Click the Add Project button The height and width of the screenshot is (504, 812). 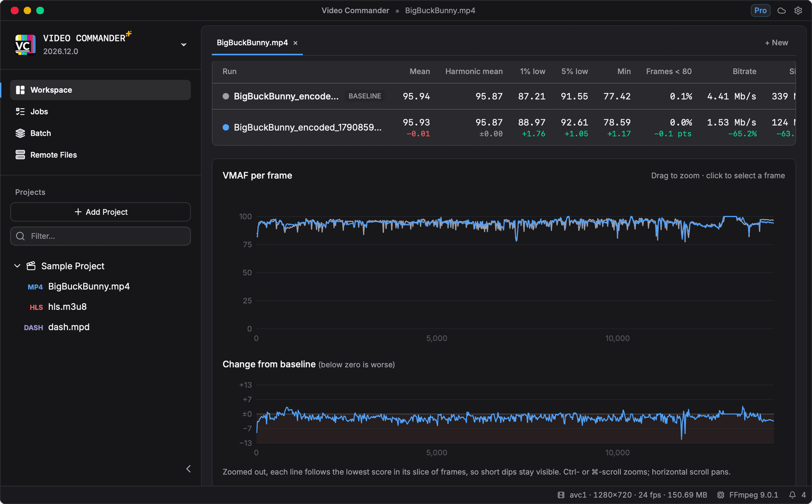100,212
